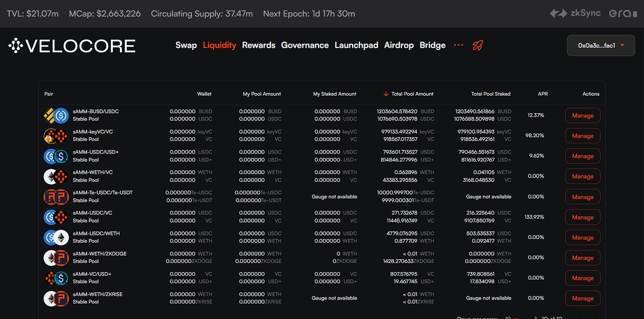Screen dimensions: 644x319
Task: Click the sAMM-USDC/WETH pair name
Action: tap(96, 233)
